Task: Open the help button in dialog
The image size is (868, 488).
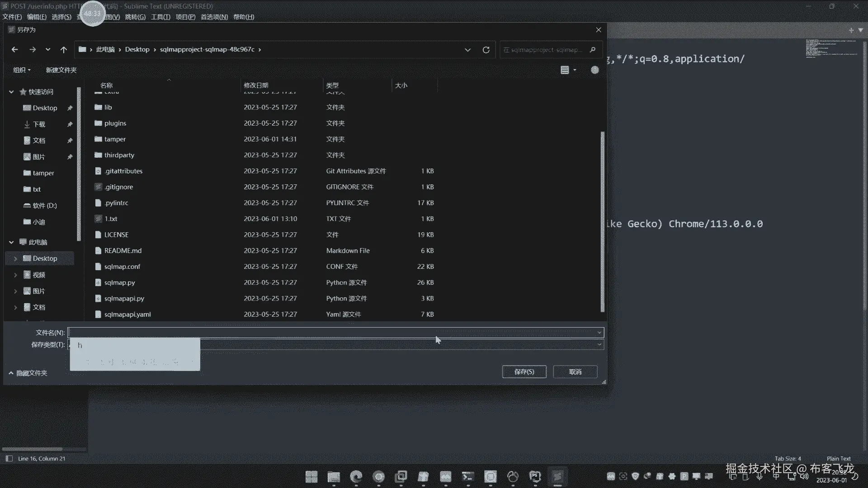Action: (595, 70)
